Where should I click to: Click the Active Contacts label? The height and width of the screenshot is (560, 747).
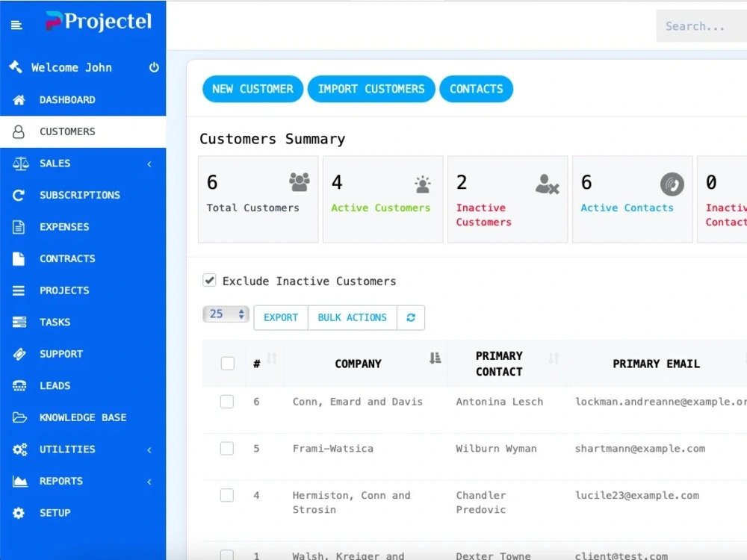[x=627, y=208]
